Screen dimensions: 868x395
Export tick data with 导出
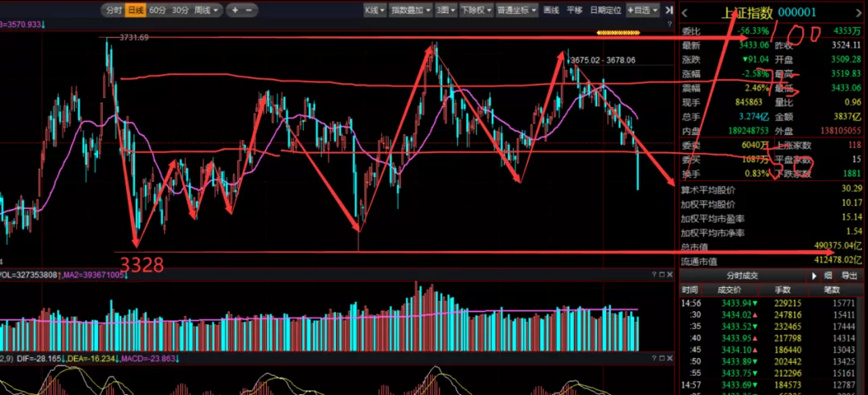[849, 275]
